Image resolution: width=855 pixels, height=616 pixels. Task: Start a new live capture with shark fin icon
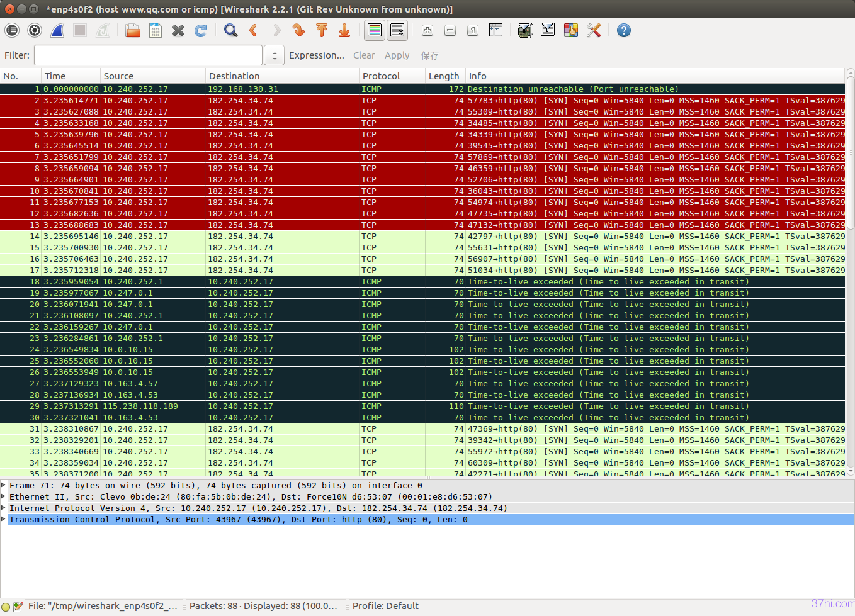pyautogui.click(x=57, y=30)
